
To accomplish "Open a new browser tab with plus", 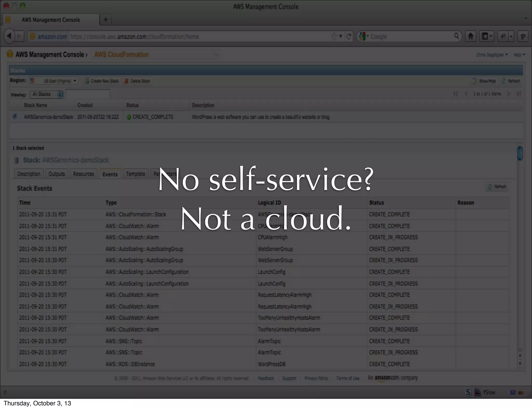I will click(106, 20).
